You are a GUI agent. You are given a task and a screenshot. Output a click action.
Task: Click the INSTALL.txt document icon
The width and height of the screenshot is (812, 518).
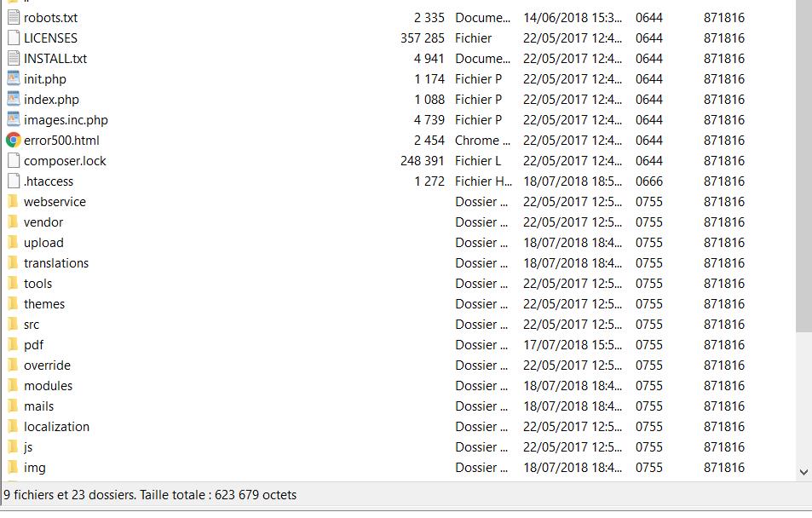(14, 59)
